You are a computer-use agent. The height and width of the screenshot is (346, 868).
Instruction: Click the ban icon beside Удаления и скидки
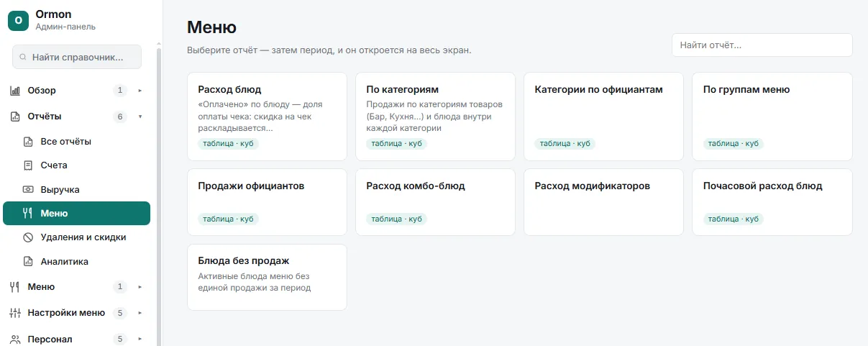[28, 237]
